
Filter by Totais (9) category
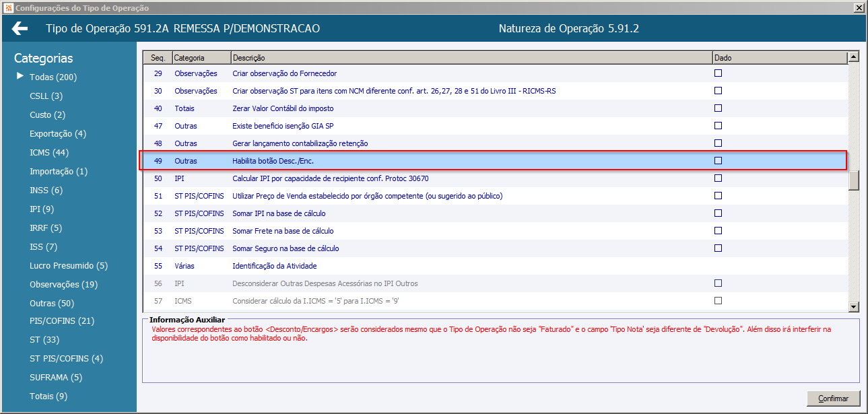pyautogui.click(x=48, y=396)
